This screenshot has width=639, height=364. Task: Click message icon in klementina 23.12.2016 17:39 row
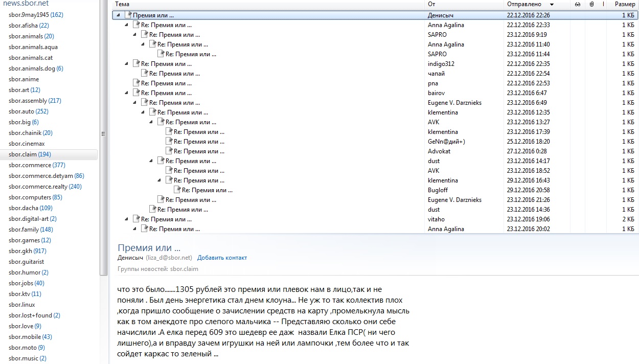click(169, 131)
